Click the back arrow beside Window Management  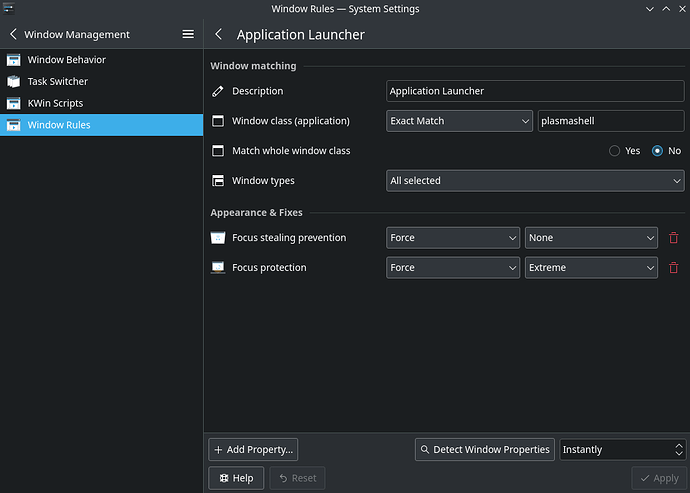pyautogui.click(x=13, y=34)
